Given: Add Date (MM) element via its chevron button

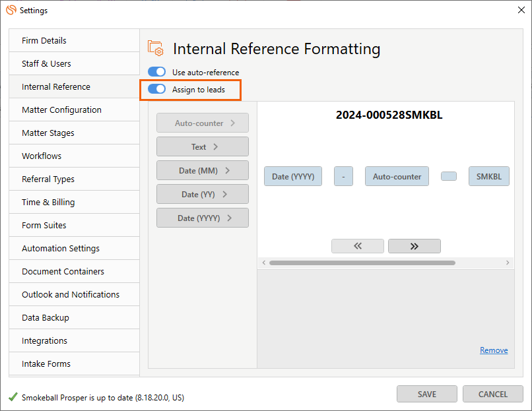Looking at the screenshot, I should coord(203,170).
